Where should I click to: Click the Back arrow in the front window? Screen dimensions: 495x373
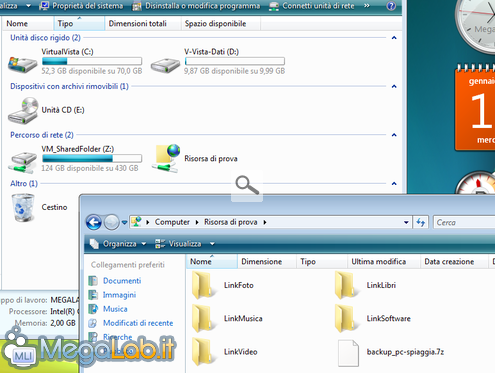(x=94, y=222)
